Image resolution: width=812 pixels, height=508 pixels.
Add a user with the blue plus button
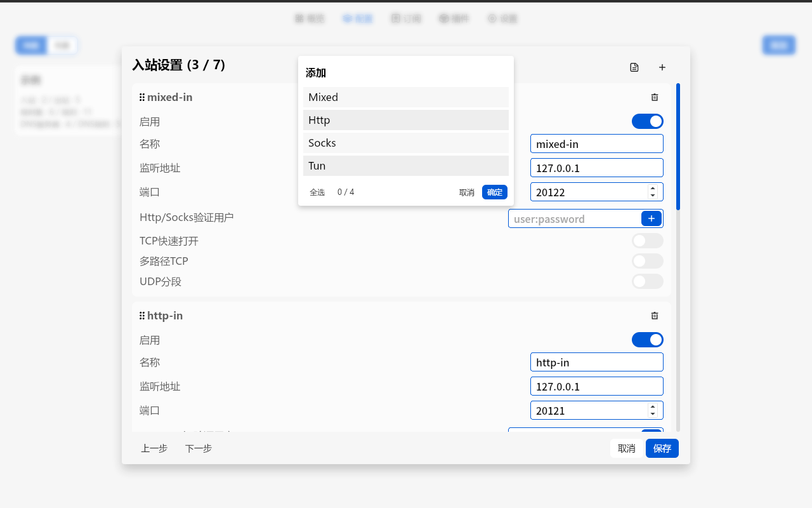coord(652,218)
